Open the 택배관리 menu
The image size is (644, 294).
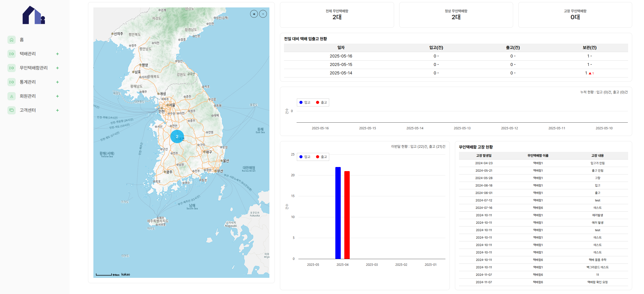(28, 54)
